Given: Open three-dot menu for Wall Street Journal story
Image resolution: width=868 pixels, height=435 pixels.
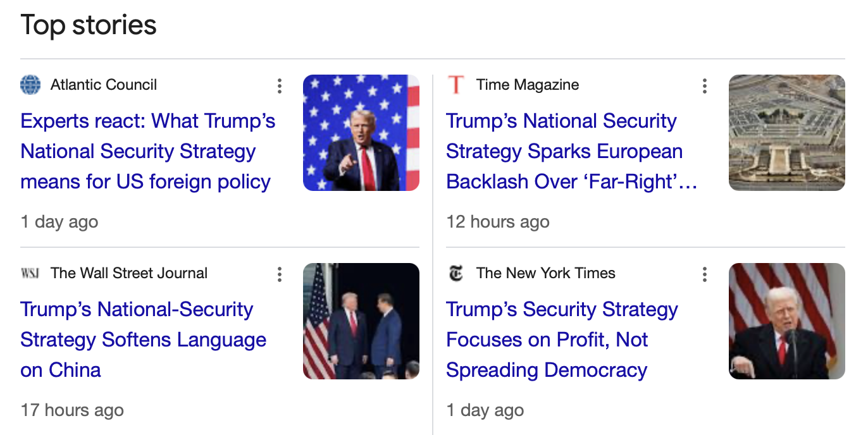Looking at the screenshot, I should [279, 274].
